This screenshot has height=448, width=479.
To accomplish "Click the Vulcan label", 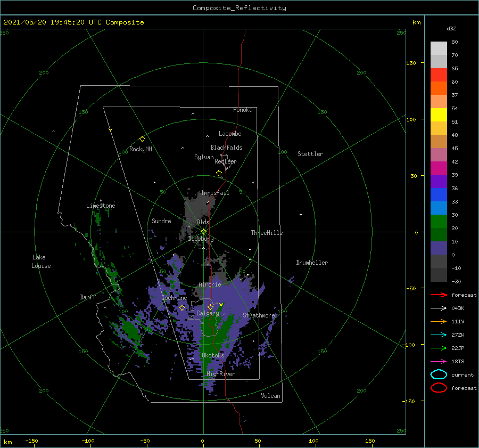I will [x=270, y=395].
